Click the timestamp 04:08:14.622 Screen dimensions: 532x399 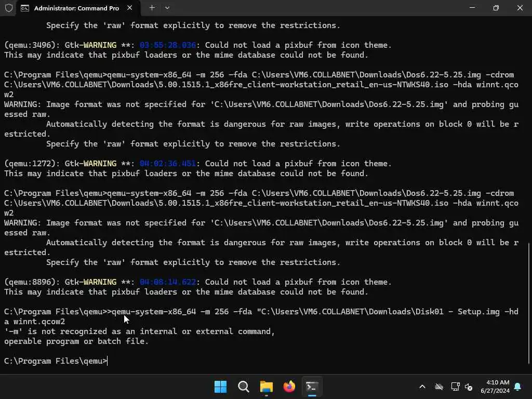tap(168, 282)
